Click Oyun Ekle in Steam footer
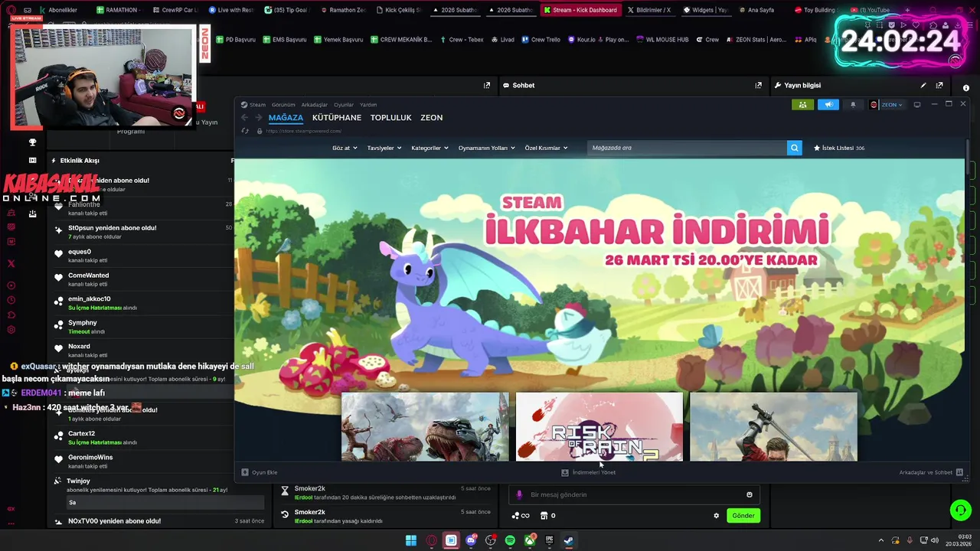Viewport: 980px width, 551px height. 260,472
